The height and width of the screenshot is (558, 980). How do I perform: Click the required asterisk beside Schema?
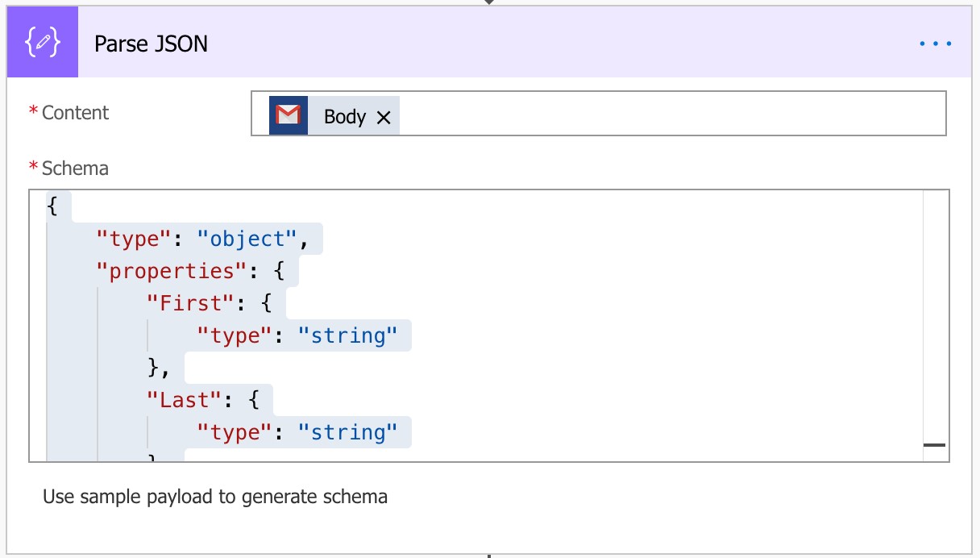[x=33, y=168]
